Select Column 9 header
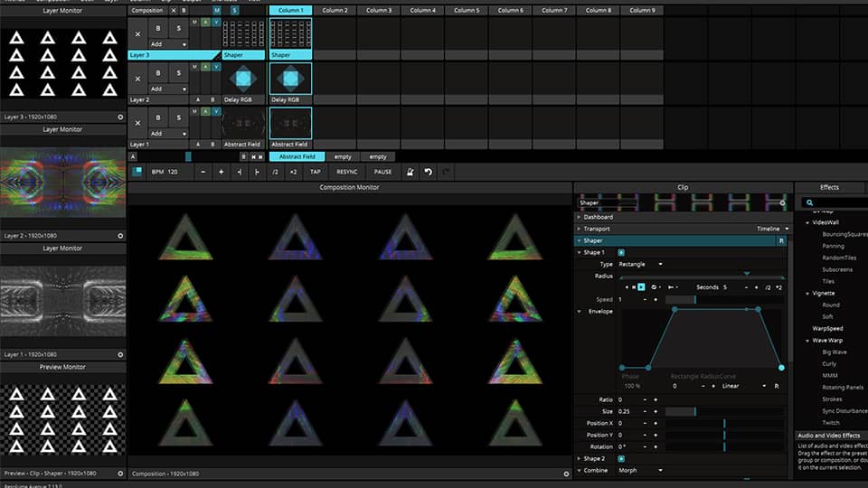868x488 pixels. pos(642,10)
